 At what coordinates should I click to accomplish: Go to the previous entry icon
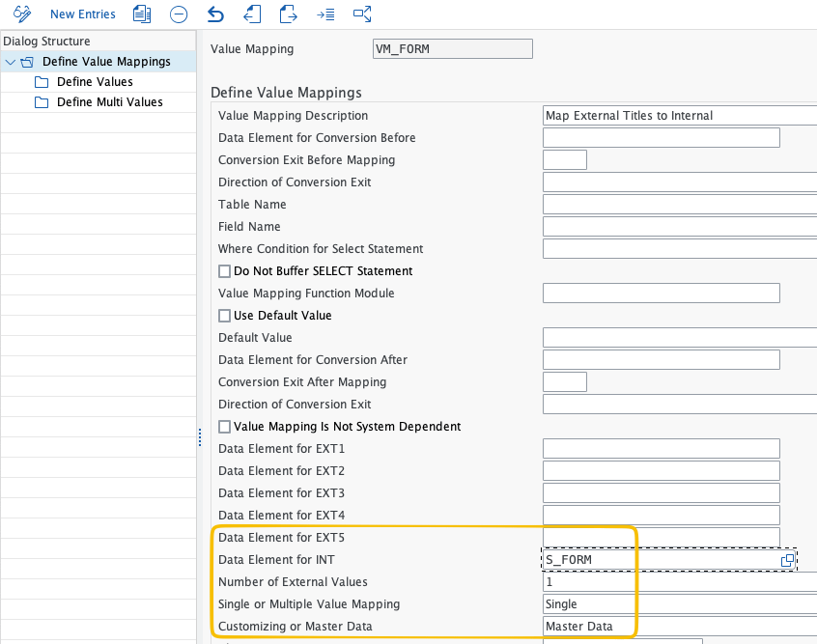pos(252,14)
